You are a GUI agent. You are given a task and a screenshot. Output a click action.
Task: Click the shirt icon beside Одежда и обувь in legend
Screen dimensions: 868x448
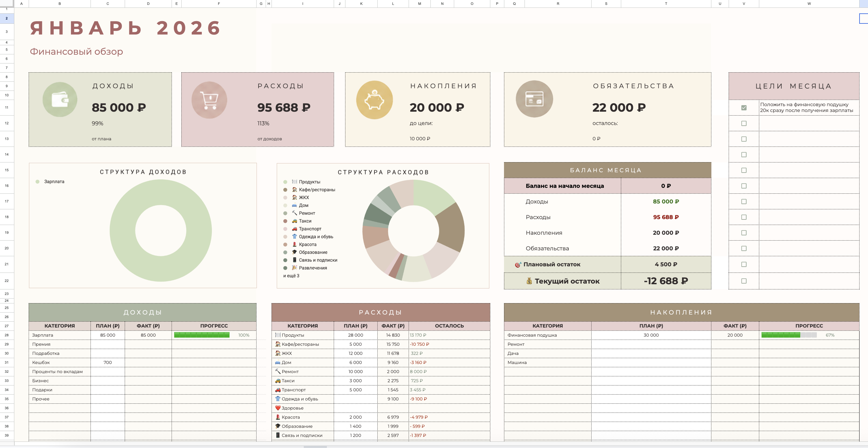[x=295, y=236]
